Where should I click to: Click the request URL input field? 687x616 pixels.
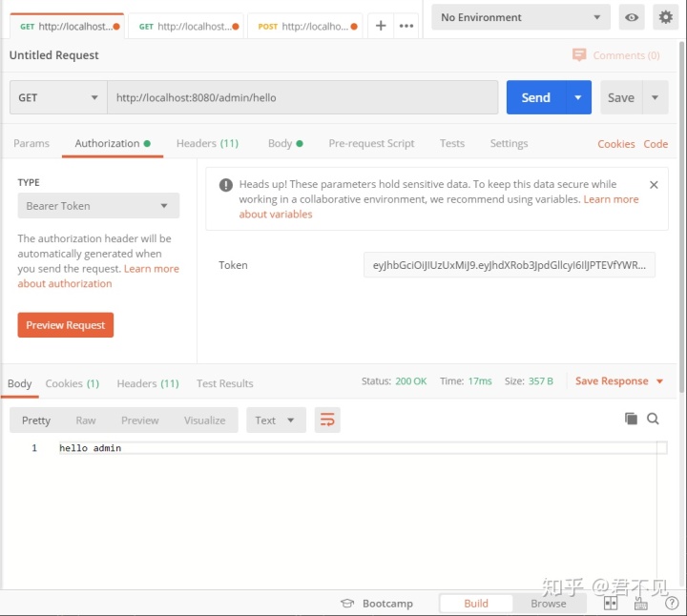302,97
